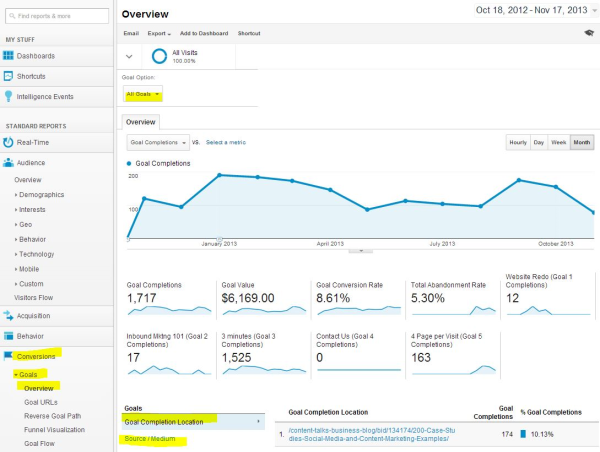Select Goal Completion Location dimension
600x452 pixels.
point(193,422)
